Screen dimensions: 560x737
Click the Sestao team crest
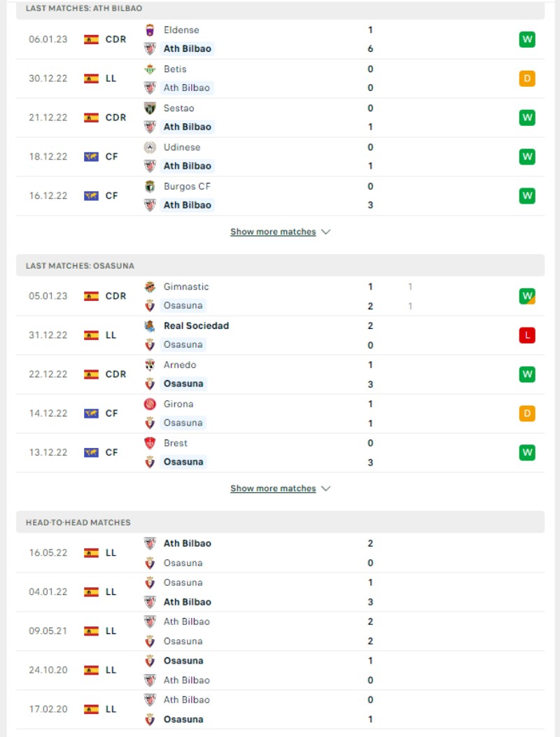tap(150, 108)
